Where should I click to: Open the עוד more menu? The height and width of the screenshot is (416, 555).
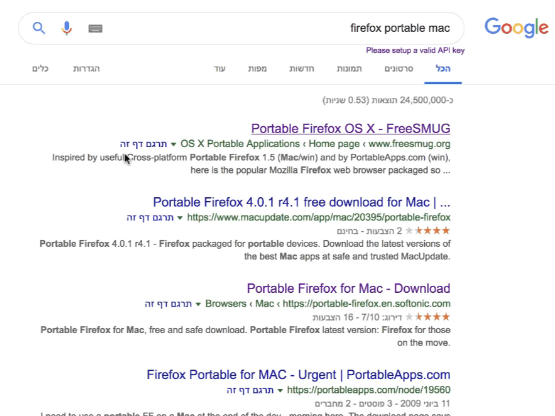[x=219, y=69]
